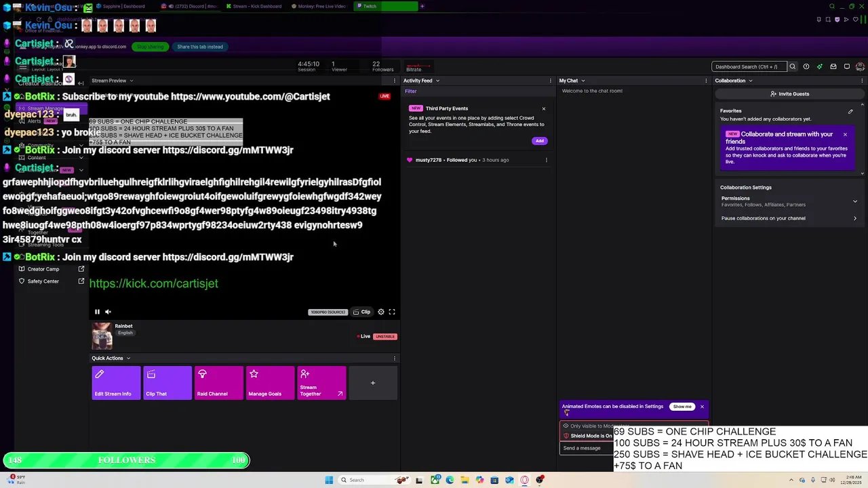Click Add on Third Party Events
The image size is (868, 488).
(x=539, y=141)
